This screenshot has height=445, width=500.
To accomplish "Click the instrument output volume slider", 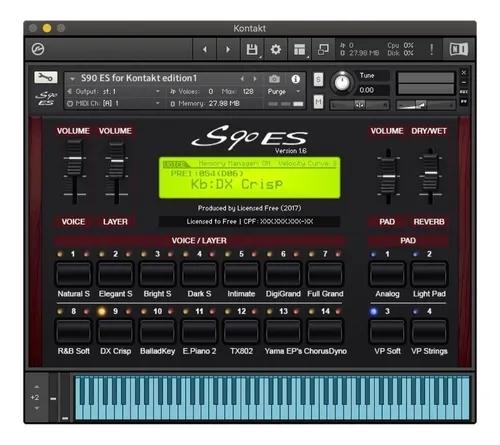I will click(x=425, y=105).
